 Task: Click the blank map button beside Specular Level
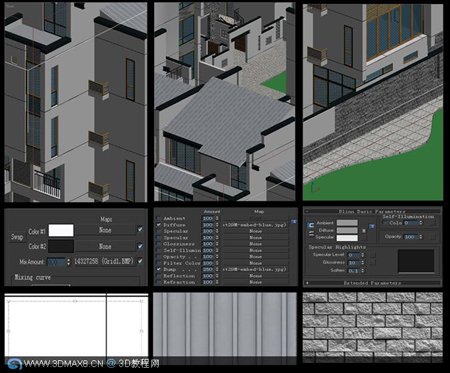coord(373,255)
